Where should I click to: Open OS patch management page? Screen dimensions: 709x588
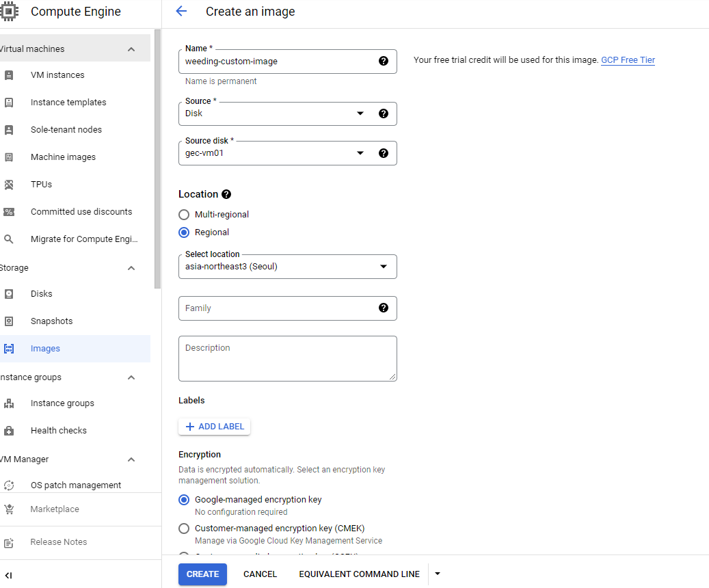pos(75,485)
